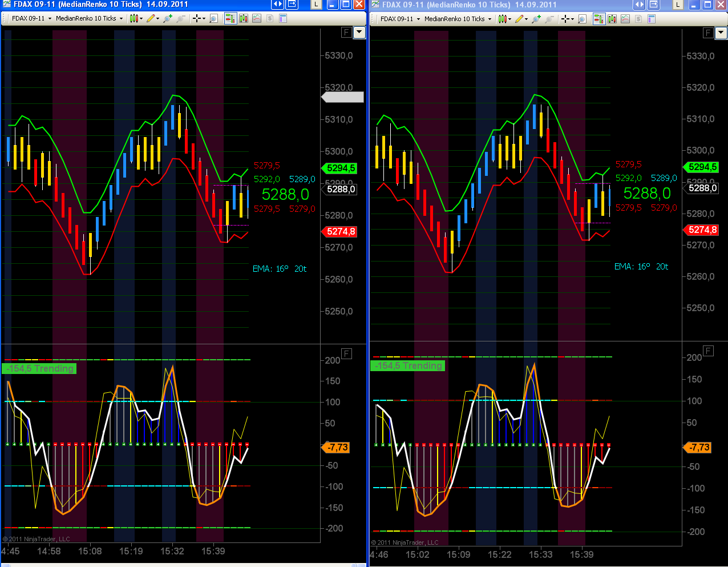Image resolution: width=728 pixels, height=567 pixels.
Task: Click the red 5274,8 price marker, left chart
Action: coord(339,232)
